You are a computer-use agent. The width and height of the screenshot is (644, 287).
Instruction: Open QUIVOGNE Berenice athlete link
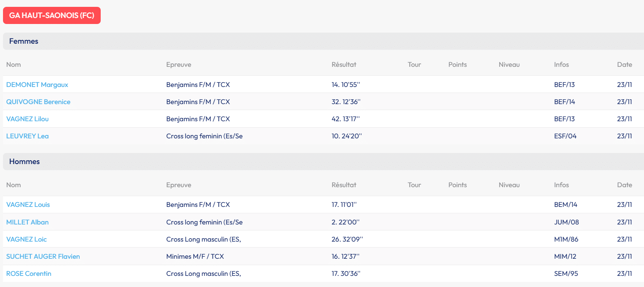(38, 102)
